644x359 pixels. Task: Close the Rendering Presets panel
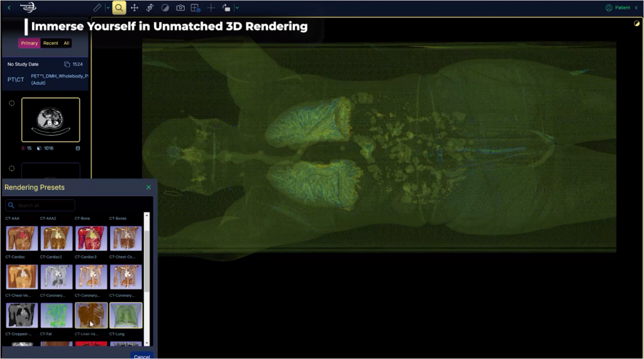(148, 187)
